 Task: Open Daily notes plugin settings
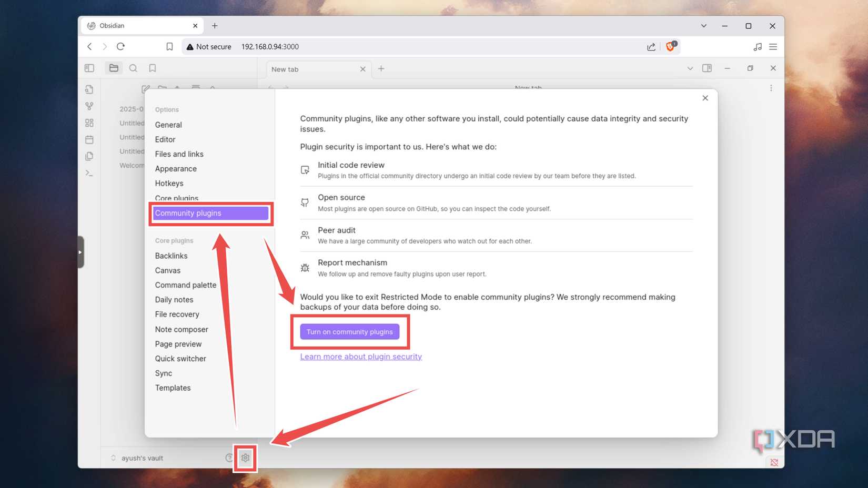coord(174,300)
